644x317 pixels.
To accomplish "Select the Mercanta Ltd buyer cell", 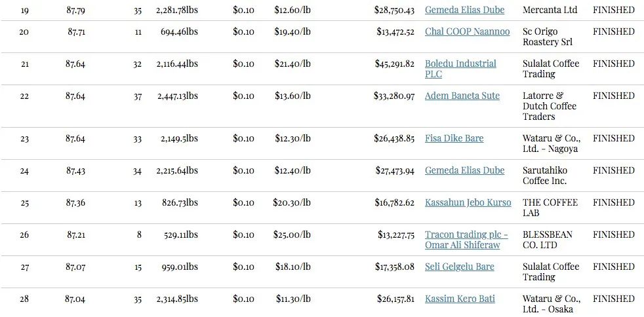I will 550,10.
